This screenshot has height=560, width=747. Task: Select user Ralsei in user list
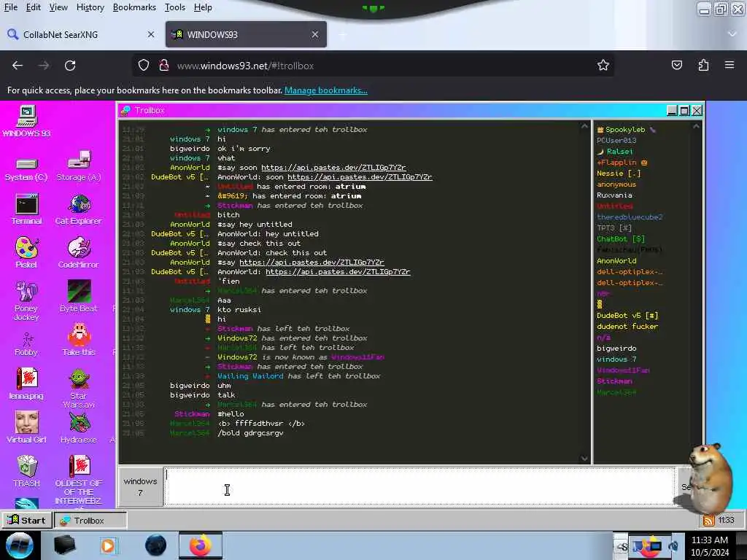click(x=619, y=152)
